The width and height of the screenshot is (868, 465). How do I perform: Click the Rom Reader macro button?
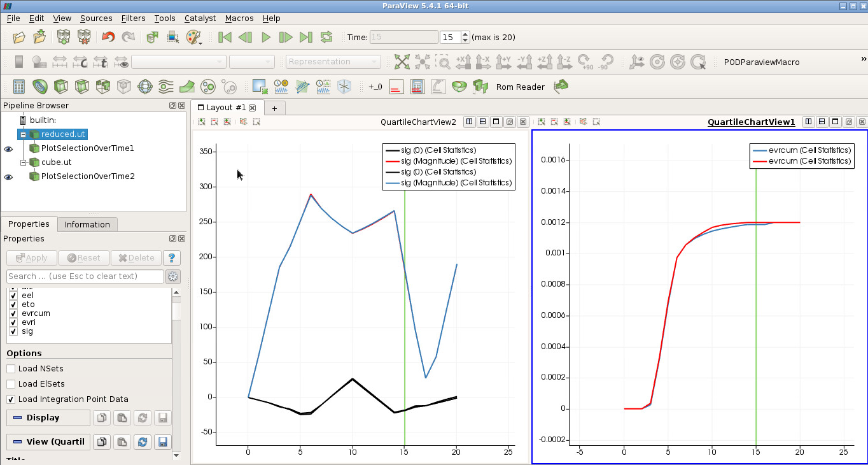(520, 87)
